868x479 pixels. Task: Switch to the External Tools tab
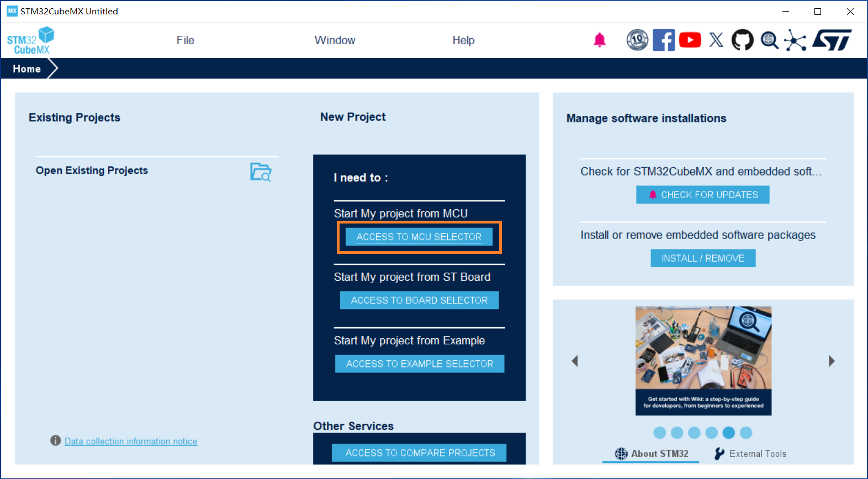pyautogui.click(x=750, y=454)
